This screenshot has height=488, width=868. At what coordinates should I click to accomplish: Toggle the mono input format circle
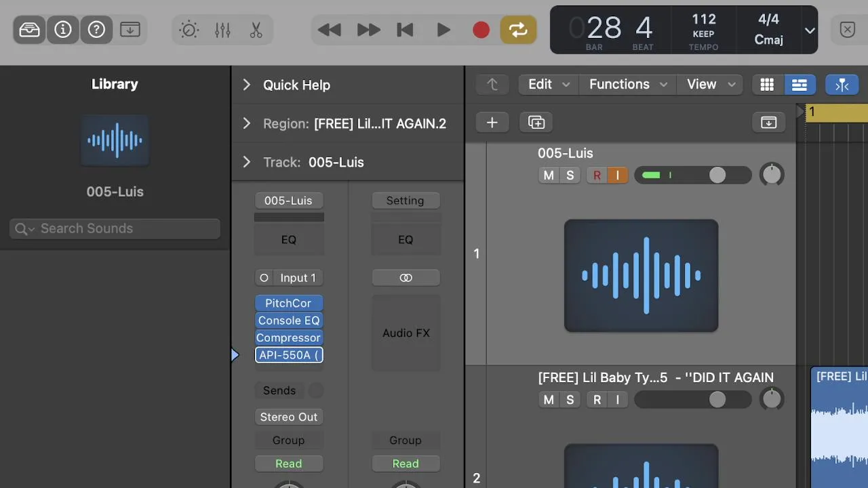pyautogui.click(x=264, y=278)
